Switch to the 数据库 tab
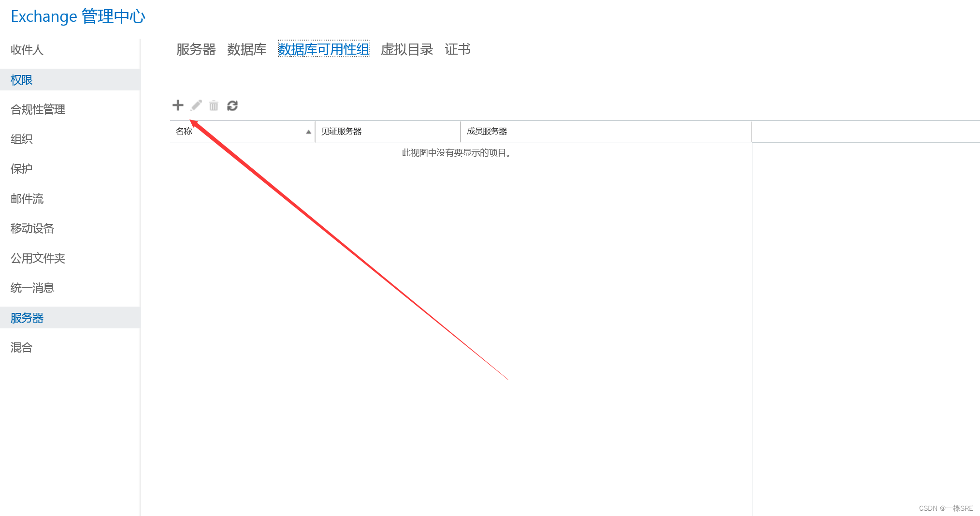The image size is (980, 516). (x=246, y=49)
